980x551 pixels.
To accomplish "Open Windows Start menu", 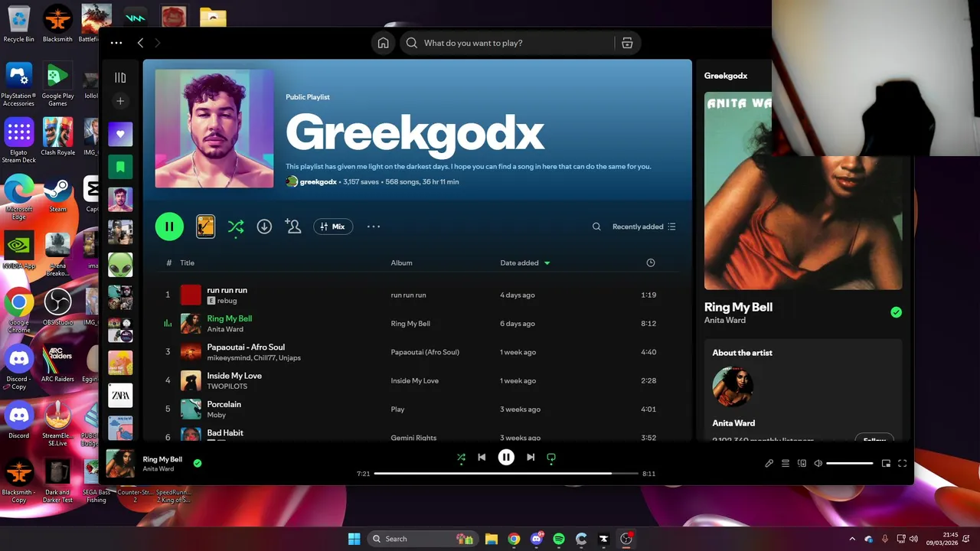I will coord(354,539).
